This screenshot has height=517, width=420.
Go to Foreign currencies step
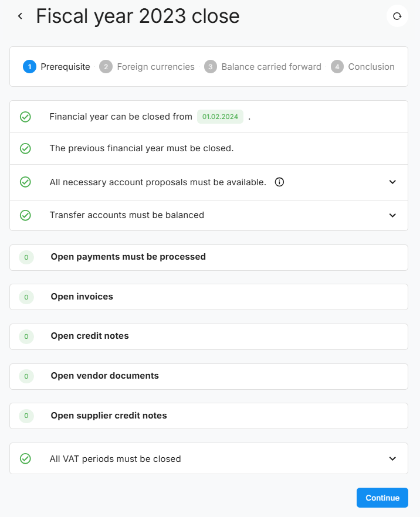coord(147,67)
